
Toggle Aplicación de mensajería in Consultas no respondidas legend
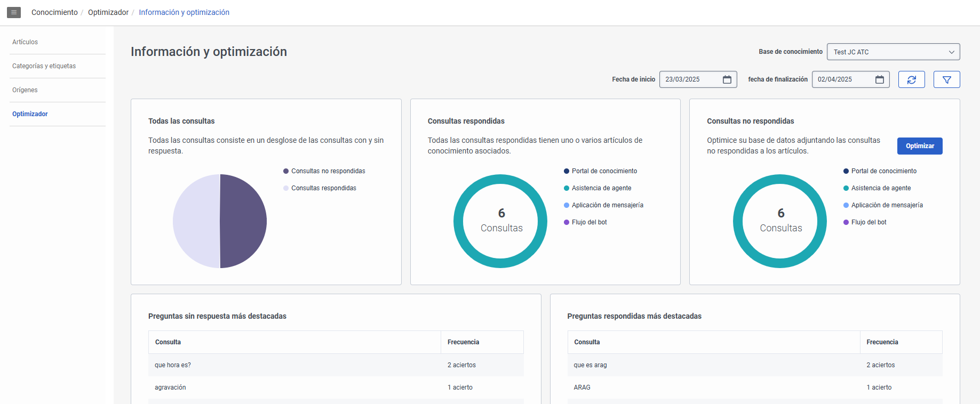[883, 205]
